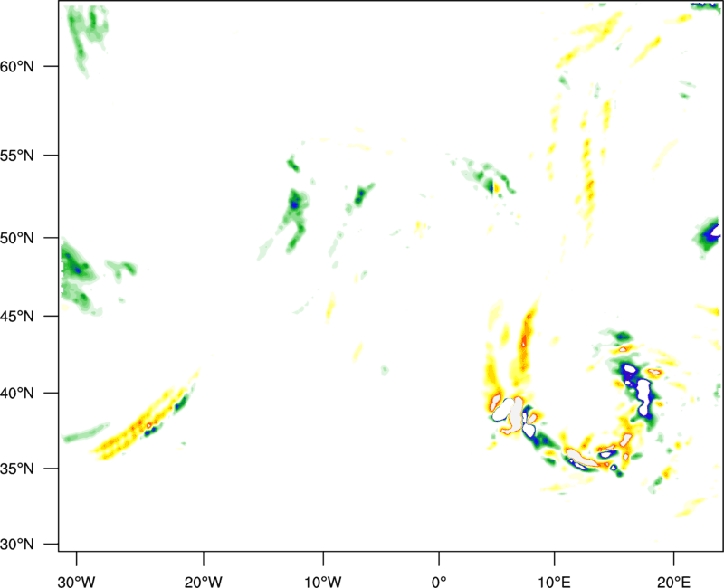This screenshot has width=724, height=588.
Task: Click the 40°N latitude label
Action: [x=17, y=394]
